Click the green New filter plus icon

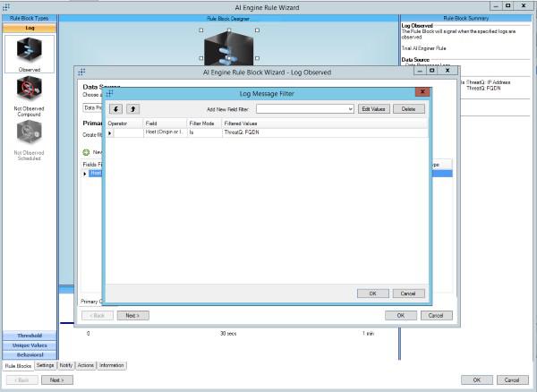coord(86,152)
